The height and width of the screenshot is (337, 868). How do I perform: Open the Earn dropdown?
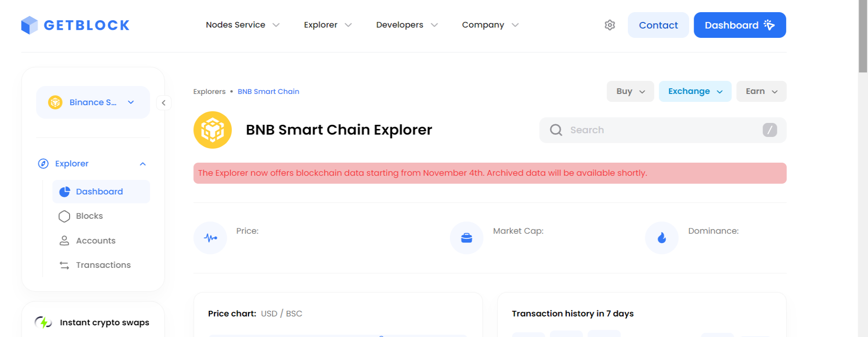point(761,91)
